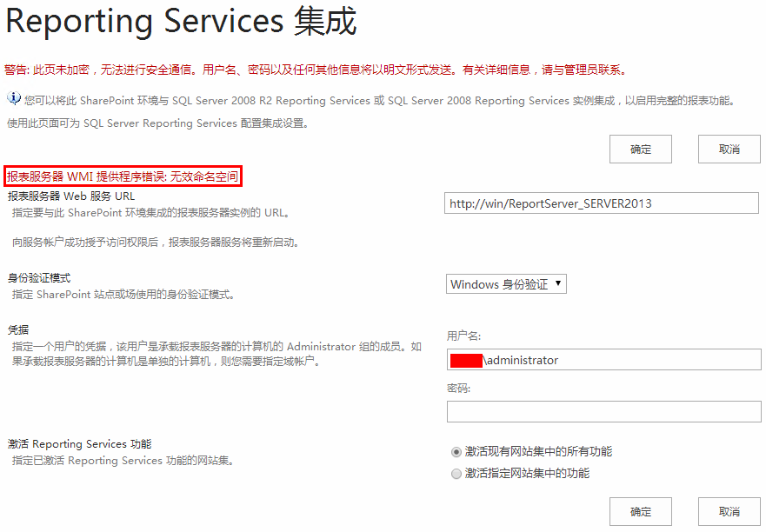
Task: Click the 使用此页面可为 SQL Server Reporting Services text
Action: click(x=157, y=123)
